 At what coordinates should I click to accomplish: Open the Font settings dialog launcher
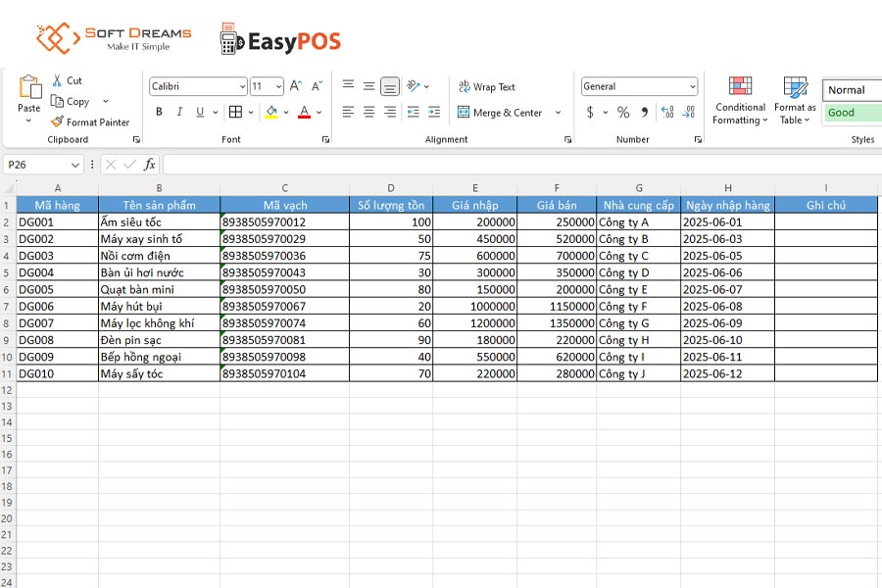click(x=324, y=141)
